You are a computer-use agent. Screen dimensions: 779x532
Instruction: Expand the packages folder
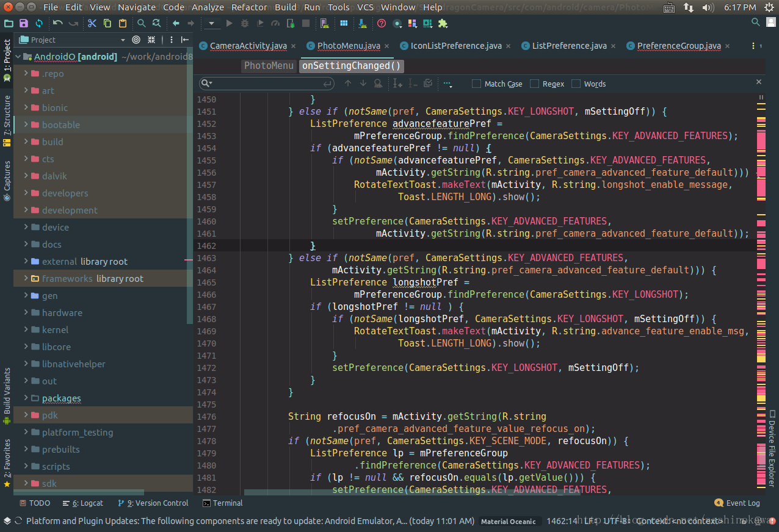25,398
